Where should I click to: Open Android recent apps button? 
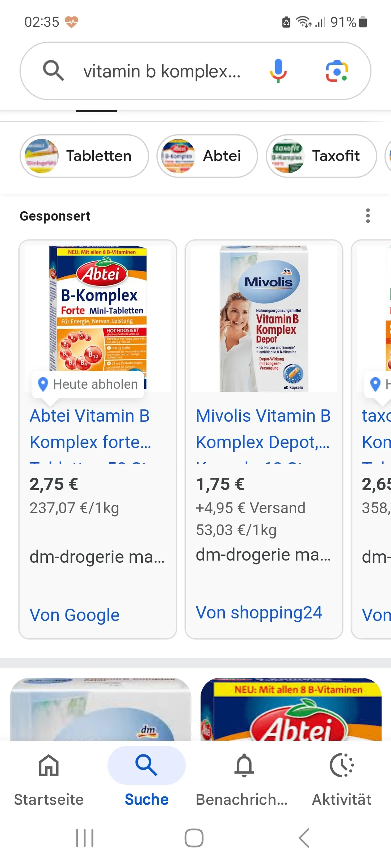click(x=85, y=838)
